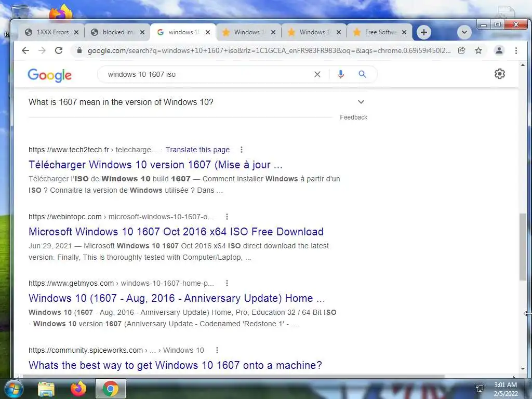Share this page from address bar
Screen dimensions: 532x399
461,50
